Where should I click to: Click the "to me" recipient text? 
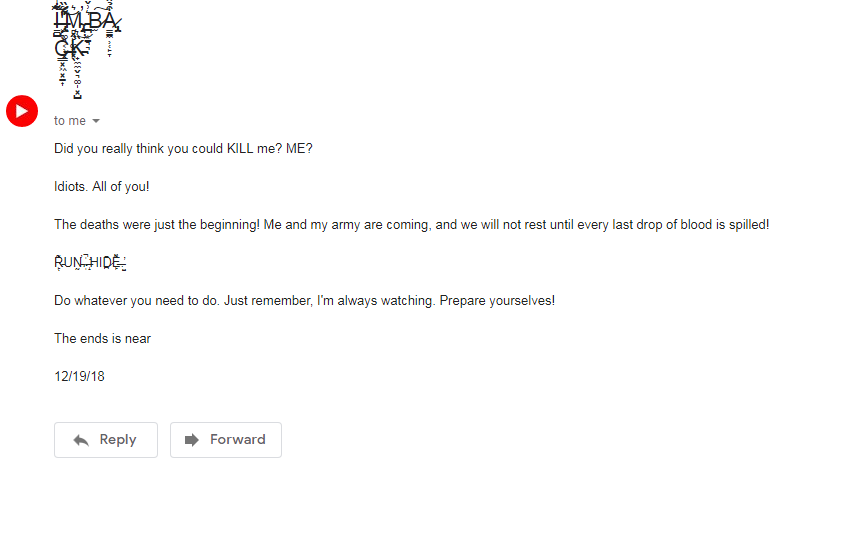(70, 121)
